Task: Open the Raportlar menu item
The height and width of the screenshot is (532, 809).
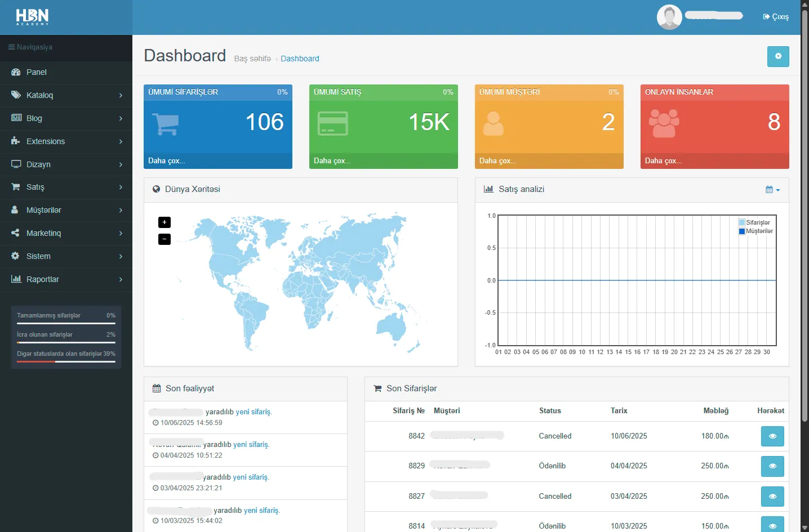Action: pos(66,279)
